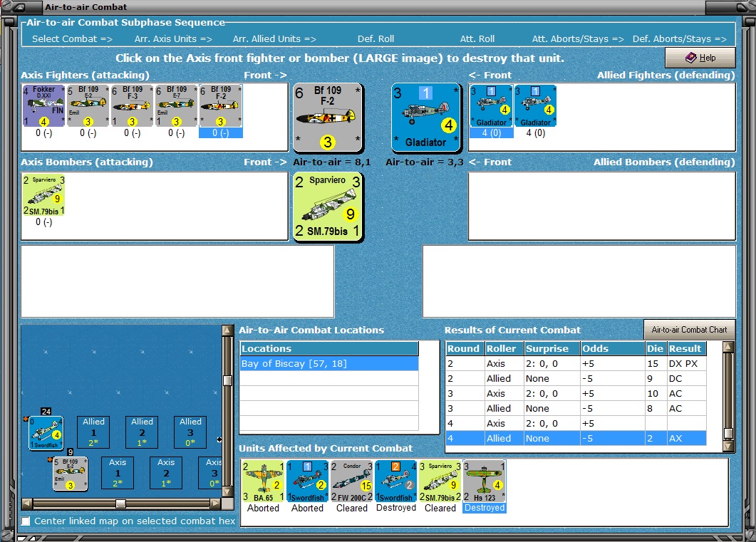Click the Bf 109 counter on the linked map

71,474
